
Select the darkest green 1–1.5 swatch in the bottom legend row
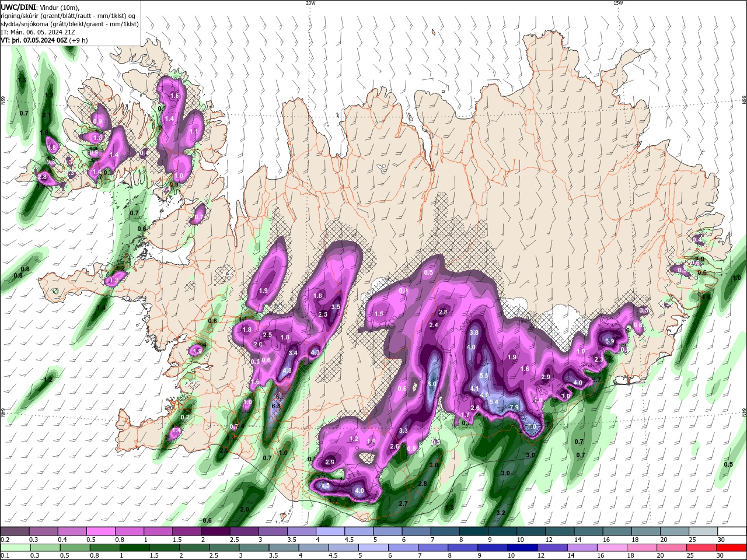(x=134, y=548)
